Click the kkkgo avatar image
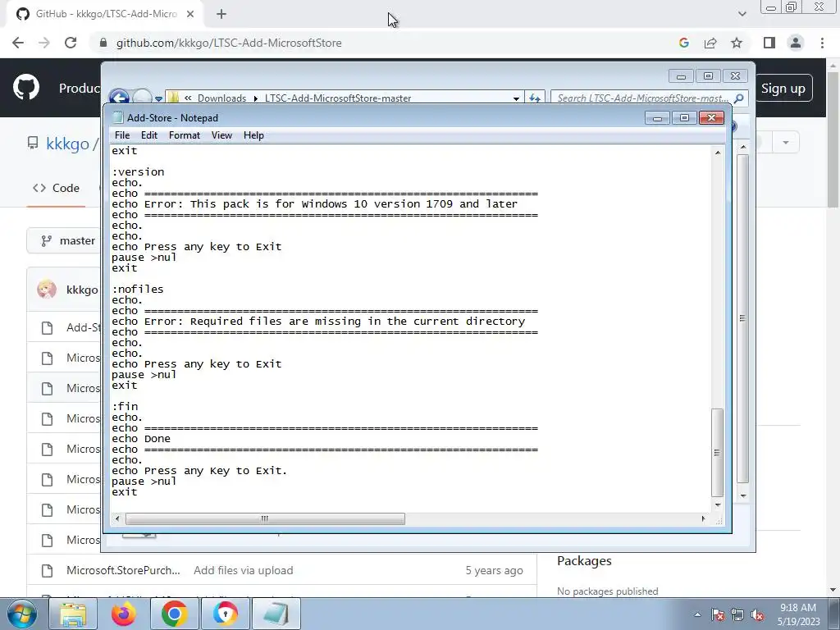The height and width of the screenshot is (630, 840). point(47,290)
